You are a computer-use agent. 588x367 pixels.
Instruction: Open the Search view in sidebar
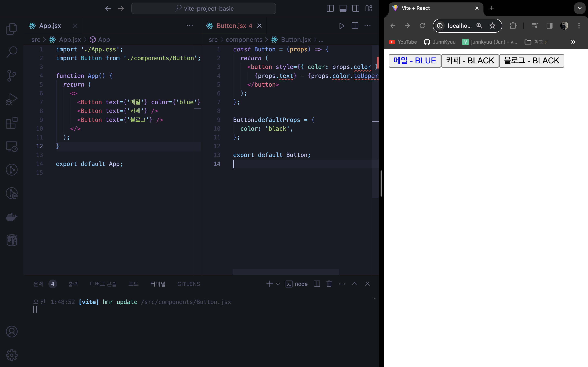11,52
